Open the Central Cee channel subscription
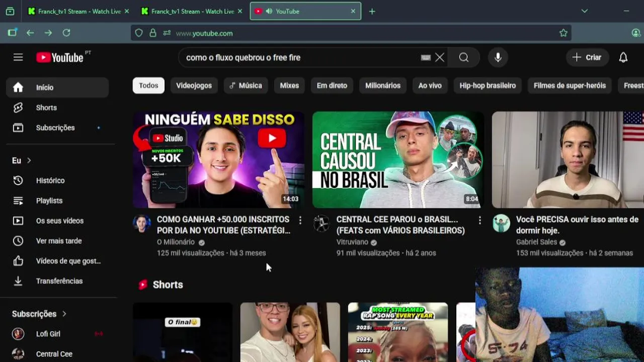644x362 pixels. [57, 354]
